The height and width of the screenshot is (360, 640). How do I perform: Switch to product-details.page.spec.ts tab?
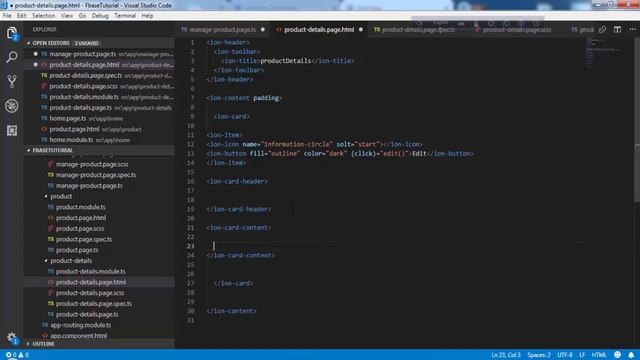[x=418, y=29]
